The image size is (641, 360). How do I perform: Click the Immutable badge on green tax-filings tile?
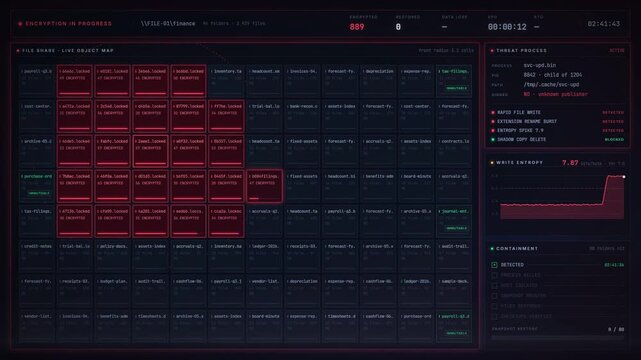[457, 88]
